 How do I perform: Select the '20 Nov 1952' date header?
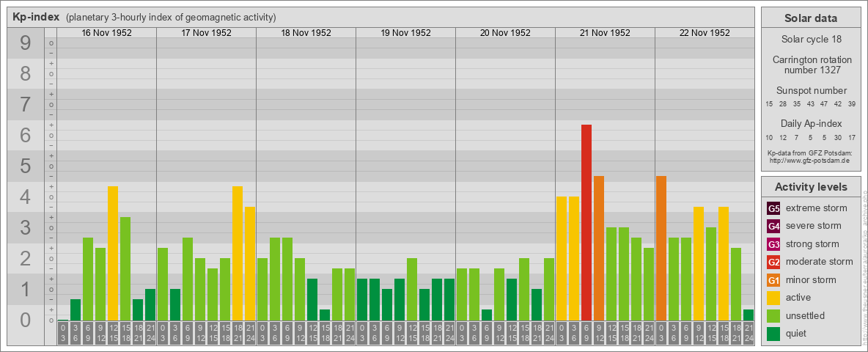(x=505, y=33)
